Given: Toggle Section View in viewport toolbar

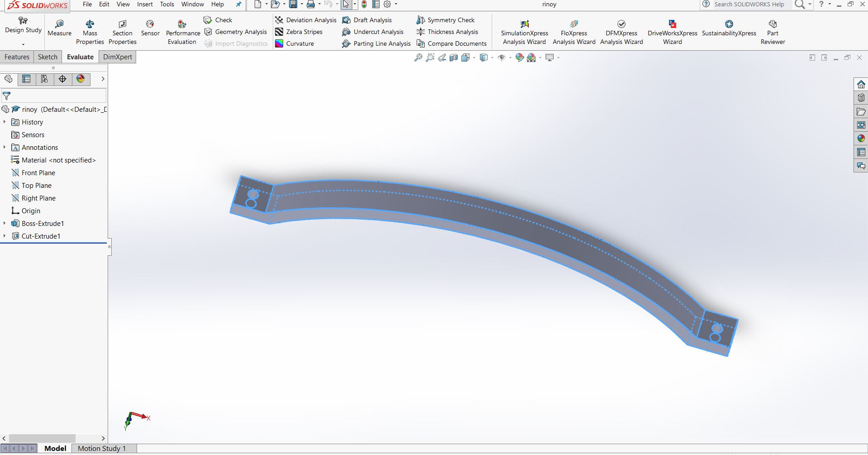Looking at the screenshot, I should click(x=454, y=57).
